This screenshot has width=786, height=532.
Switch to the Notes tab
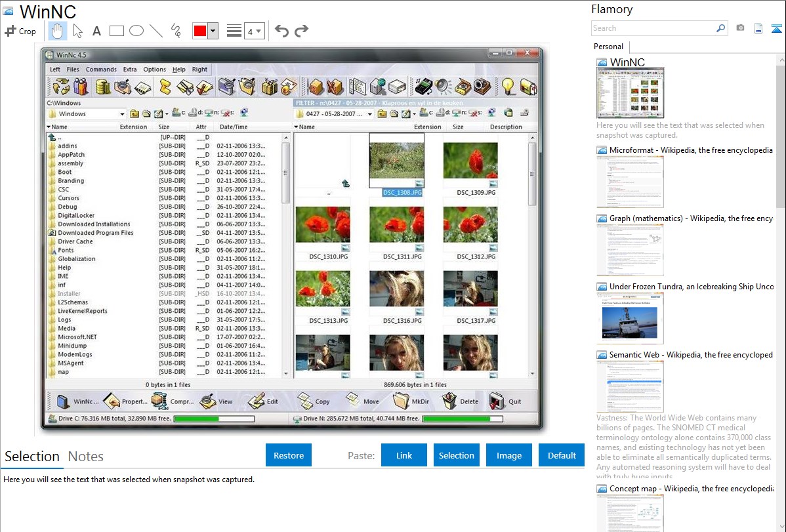(x=86, y=457)
